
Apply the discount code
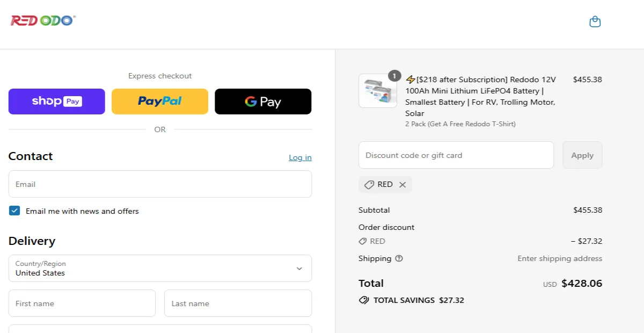tap(582, 155)
